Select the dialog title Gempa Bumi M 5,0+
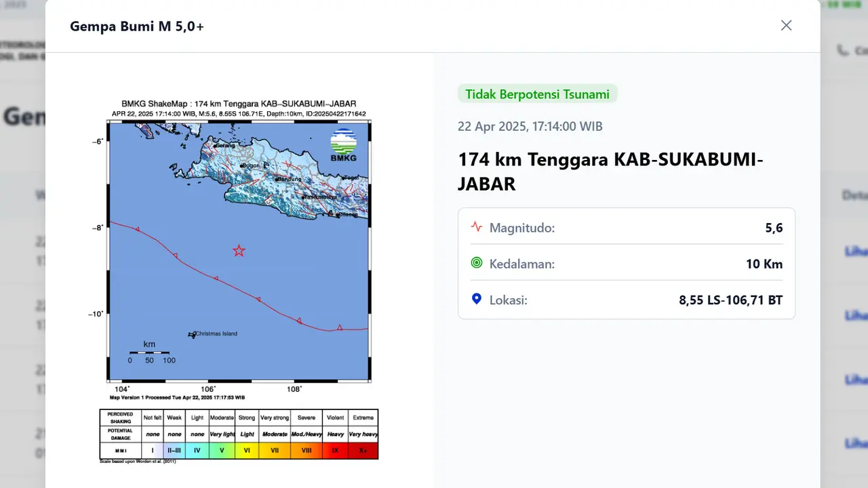 click(137, 26)
